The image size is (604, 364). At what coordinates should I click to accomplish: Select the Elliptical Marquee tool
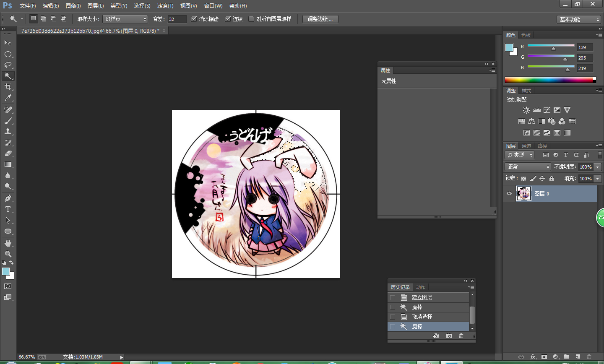tap(8, 54)
